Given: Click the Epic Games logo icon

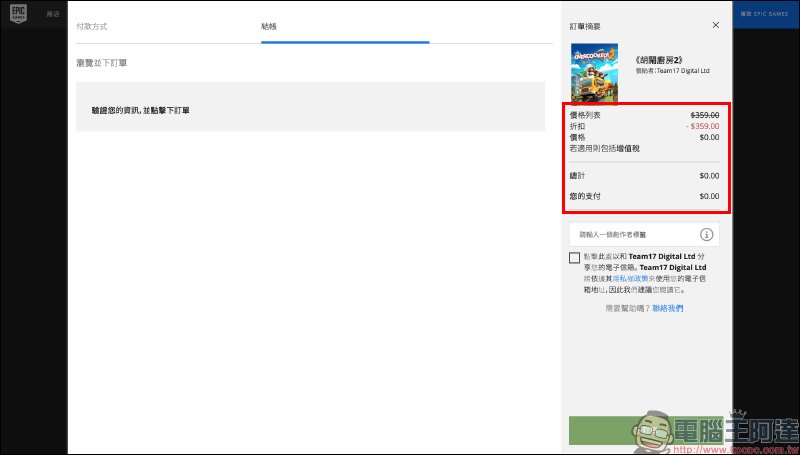Looking at the screenshot, I should click(x=17, y=16).
